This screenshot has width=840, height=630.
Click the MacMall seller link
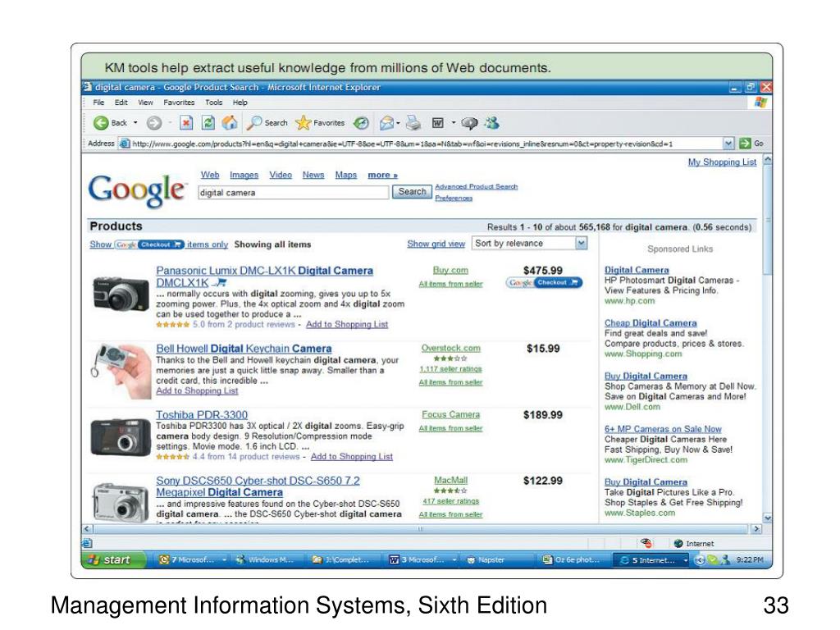point(450,481)
